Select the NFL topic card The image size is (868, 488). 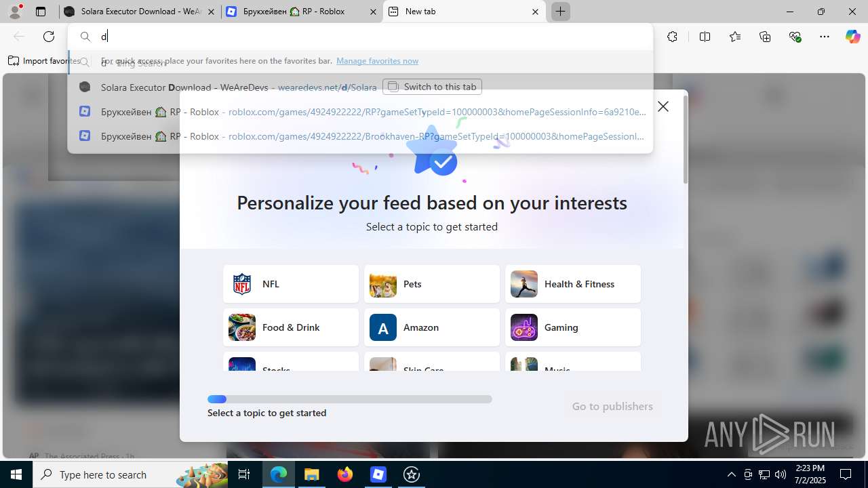coord(291,284)
